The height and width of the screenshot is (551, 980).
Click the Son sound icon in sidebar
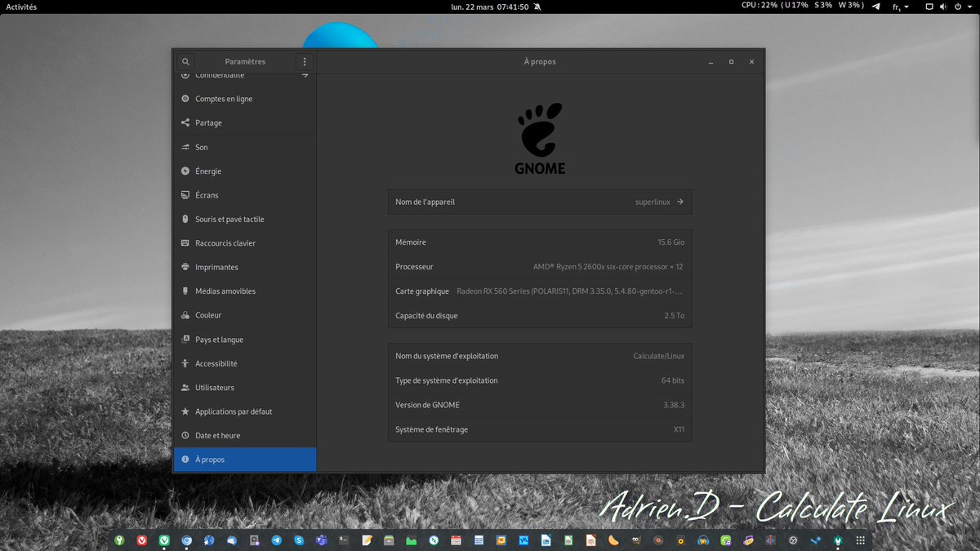click(185, 147)
